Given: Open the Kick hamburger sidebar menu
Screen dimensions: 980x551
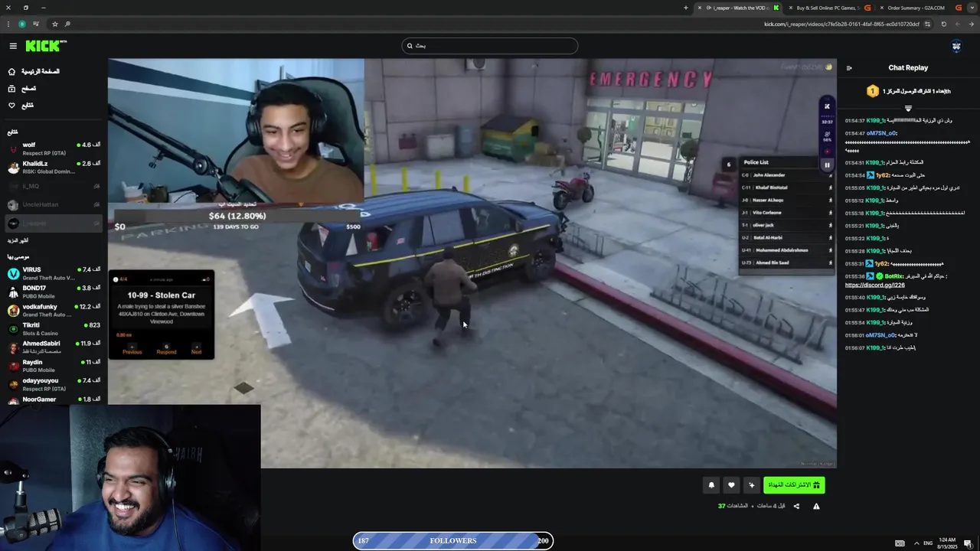Looking at the screenshot, I should click(13, 46).
